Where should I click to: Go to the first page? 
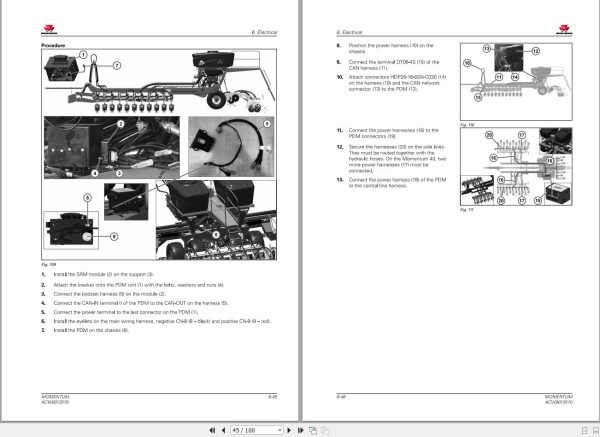212,430
